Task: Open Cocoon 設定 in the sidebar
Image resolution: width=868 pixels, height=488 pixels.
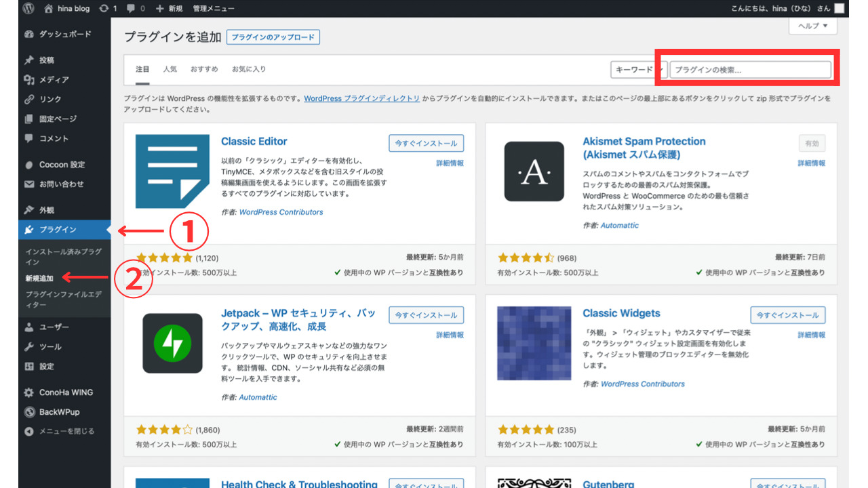Action: [x=64, y=165]
